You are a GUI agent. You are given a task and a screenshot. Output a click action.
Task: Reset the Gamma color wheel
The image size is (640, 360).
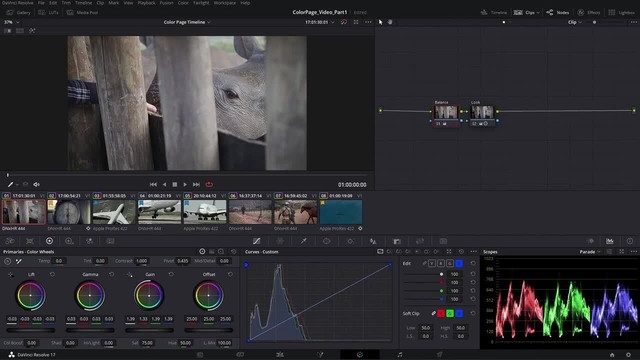click(x=111, y=274)
